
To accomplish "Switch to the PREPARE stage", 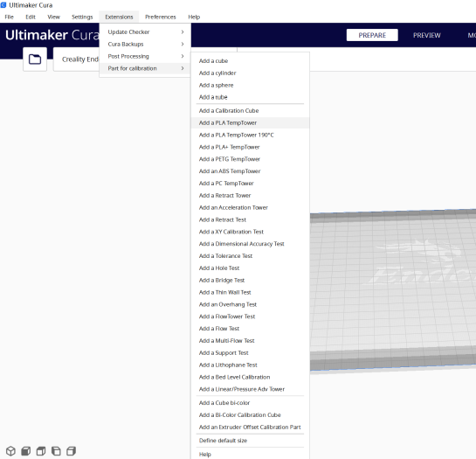I will (372, 35).
